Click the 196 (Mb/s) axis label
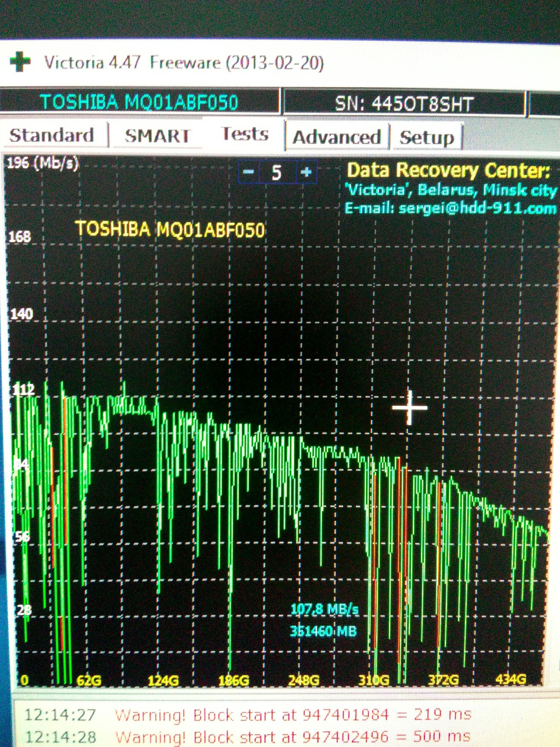Image resolution: width=560 pixels, height=747 pixels. tap(43, 163)
